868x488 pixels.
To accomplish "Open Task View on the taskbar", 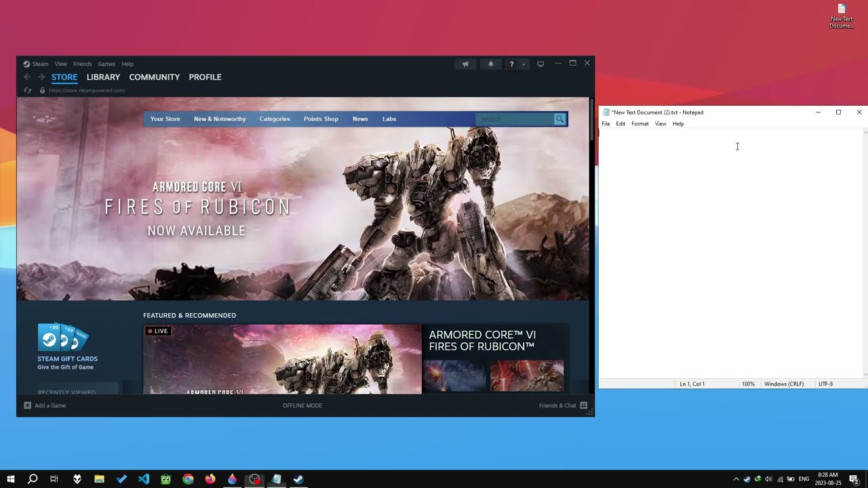I will [54, 479].
